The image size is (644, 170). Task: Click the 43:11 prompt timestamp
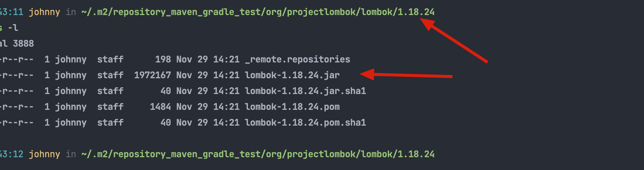coord(12,12)
